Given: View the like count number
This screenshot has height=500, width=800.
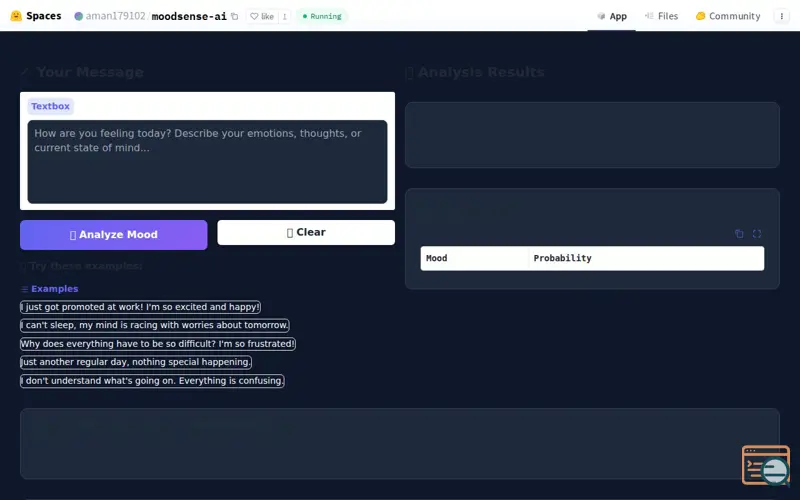Looking at the screenshot, I should tap(284, 16).
